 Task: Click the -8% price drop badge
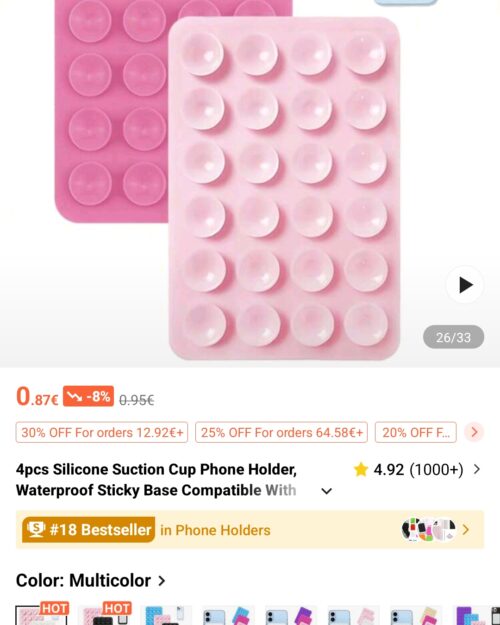click(x=88, y=396)
